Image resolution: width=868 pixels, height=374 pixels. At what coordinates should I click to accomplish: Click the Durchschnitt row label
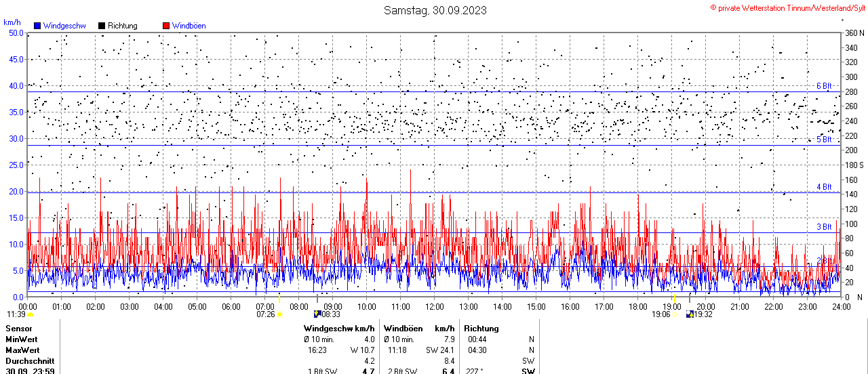pyautogui.click(x=30, y=361)
